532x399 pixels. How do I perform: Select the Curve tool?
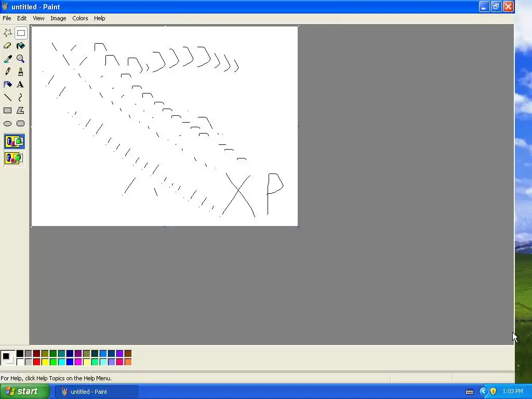coord(21,98)
